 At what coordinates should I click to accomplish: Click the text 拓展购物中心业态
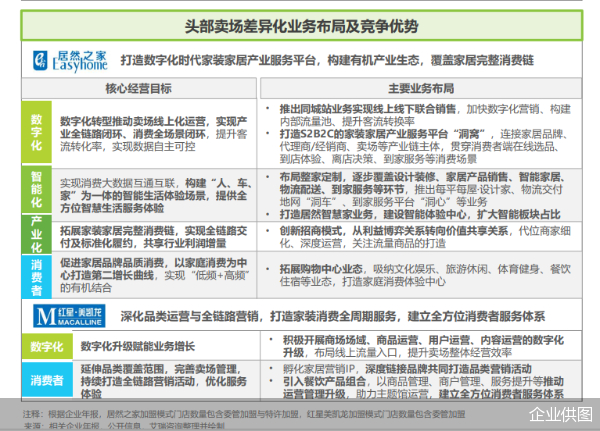[x=321, y=269]
